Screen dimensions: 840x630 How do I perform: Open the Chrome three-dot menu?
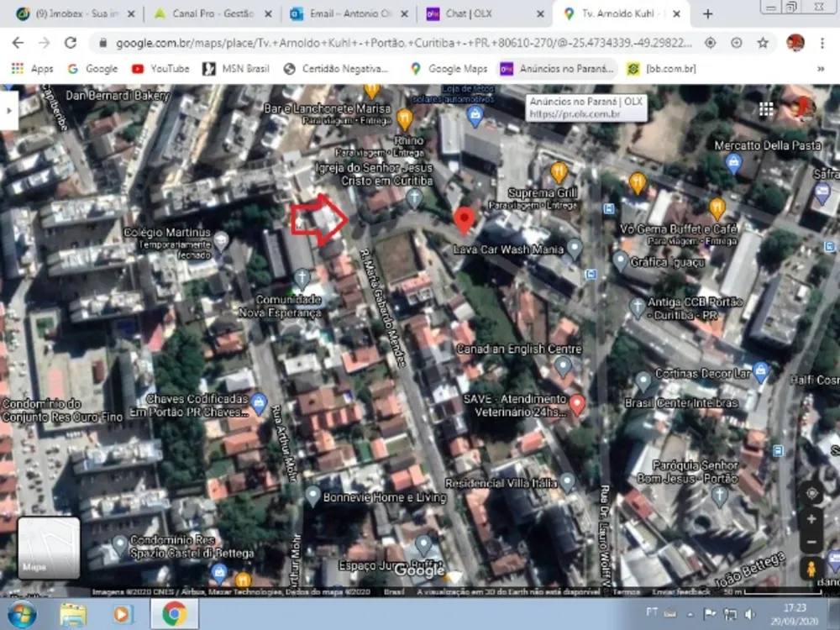(x=822, y=43)
